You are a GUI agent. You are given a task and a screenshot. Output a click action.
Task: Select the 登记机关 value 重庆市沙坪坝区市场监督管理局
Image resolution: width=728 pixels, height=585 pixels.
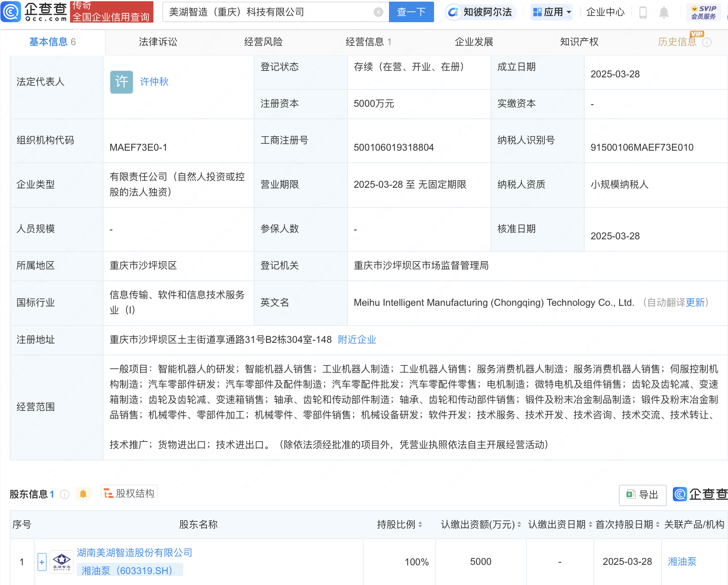421,266
